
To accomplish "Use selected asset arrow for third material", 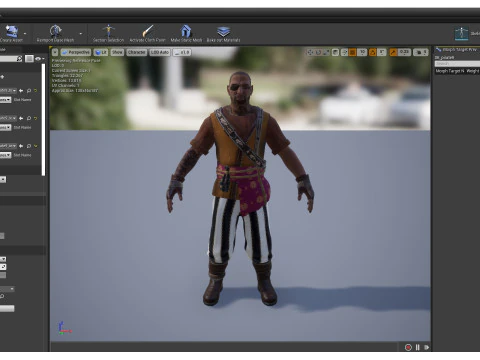I will [x=21, y=146].
